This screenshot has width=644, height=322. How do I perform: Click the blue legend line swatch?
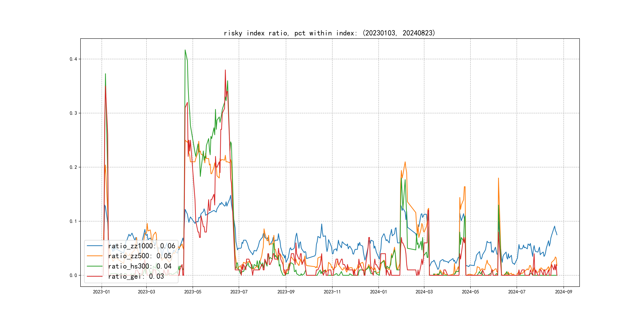tap(95, 246)
